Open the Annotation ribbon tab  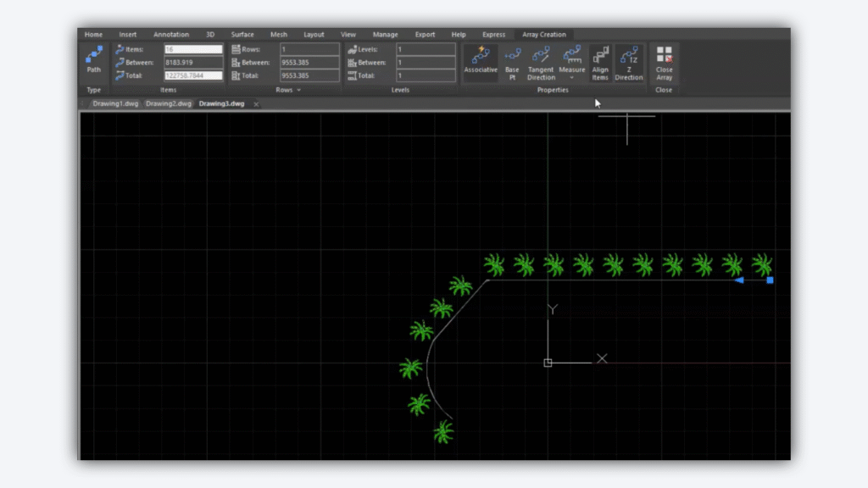click(x=171, y=35)
